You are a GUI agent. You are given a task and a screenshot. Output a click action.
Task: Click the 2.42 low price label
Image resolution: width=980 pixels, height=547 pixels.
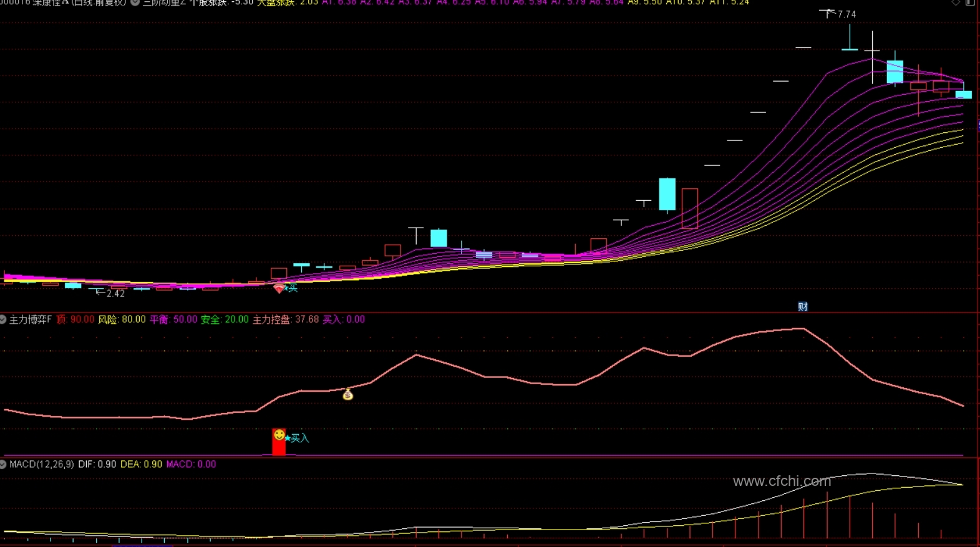(x=115, y=293)
